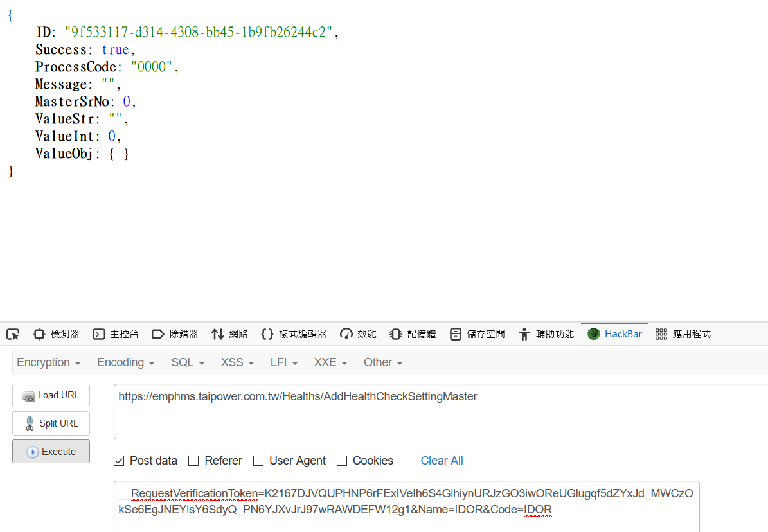Expand the XSS dropdown menu

(238, 362)
